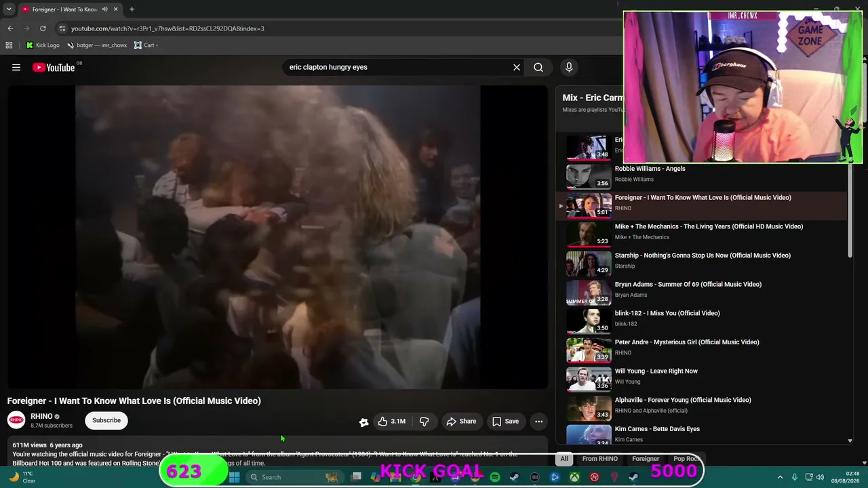868x488 pixels.
Task: Close the Foreigner YouTube tab
Action: pyautogui.click(x=115, y=9)
